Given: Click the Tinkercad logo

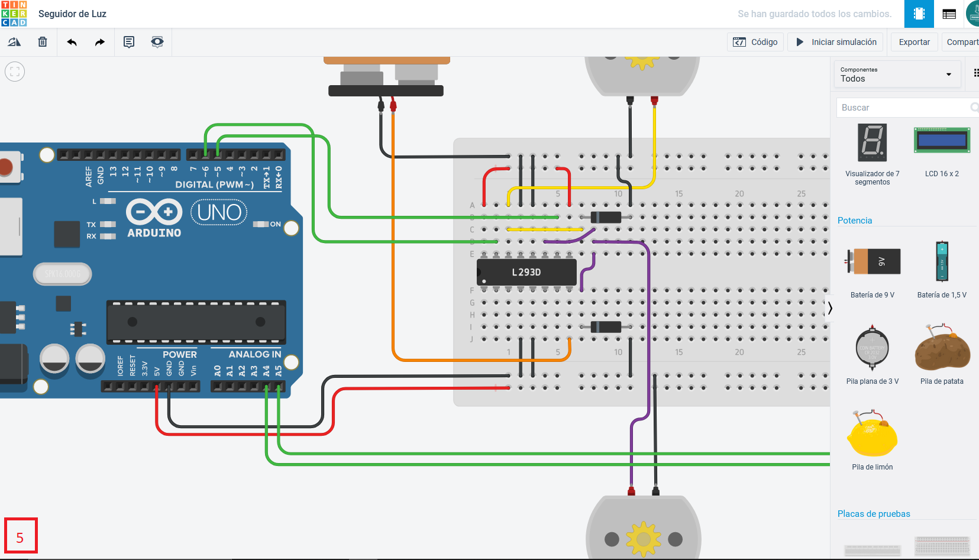Looking at the screenshot, I should (14, 14).
